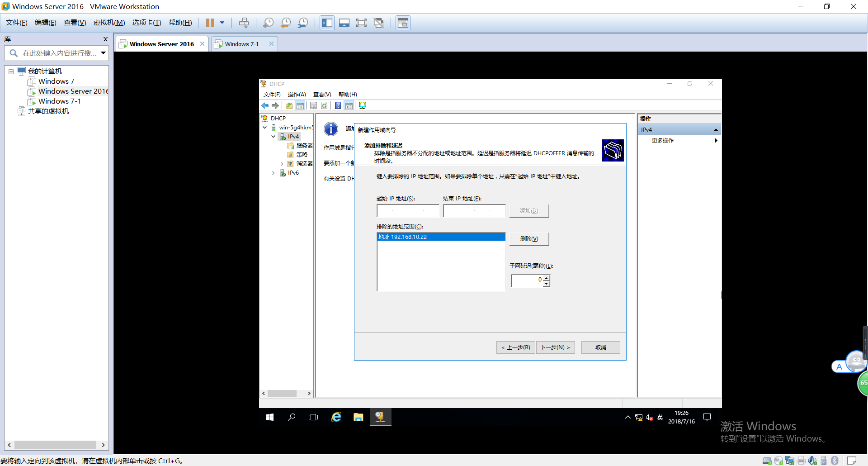Click the DHCP up one level folder icon
Image resolution: width=868 pixels, height=466 pixels.
289,106
